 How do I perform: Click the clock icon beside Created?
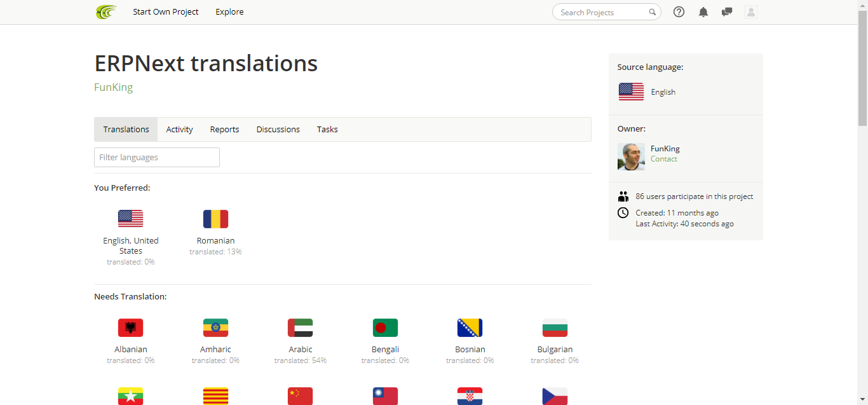pos(623,212)
